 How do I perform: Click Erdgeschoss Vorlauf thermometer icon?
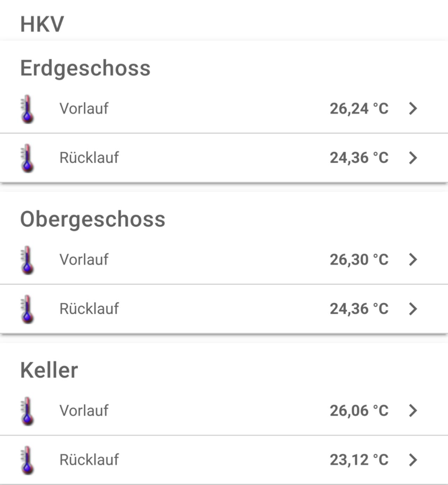[27, 109]
